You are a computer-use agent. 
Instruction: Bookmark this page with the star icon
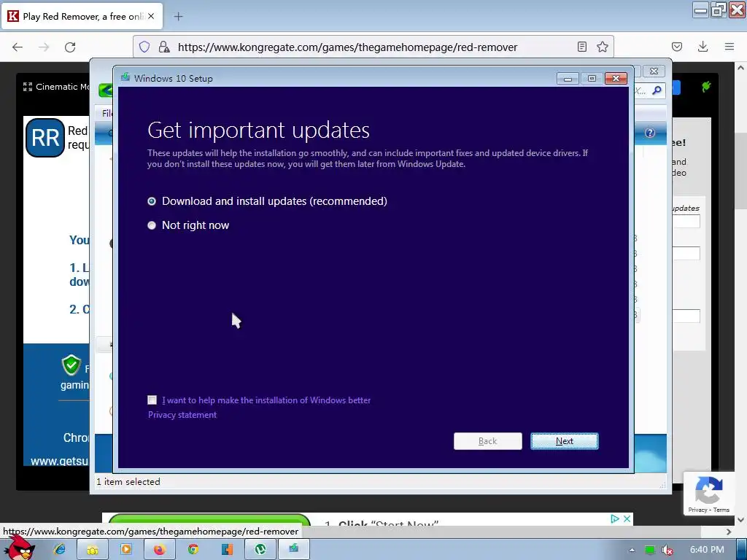602,47
